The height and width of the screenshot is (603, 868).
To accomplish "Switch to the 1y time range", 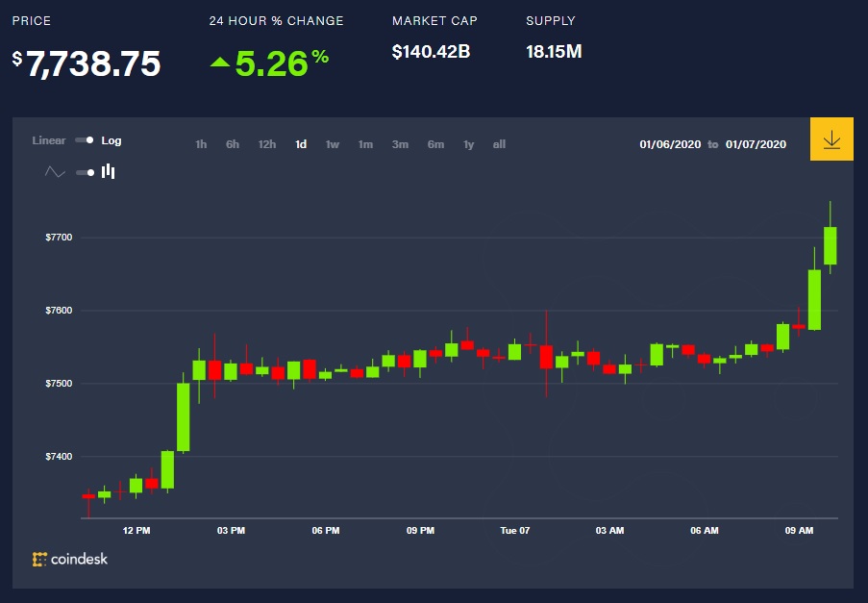I will (469, 144).
